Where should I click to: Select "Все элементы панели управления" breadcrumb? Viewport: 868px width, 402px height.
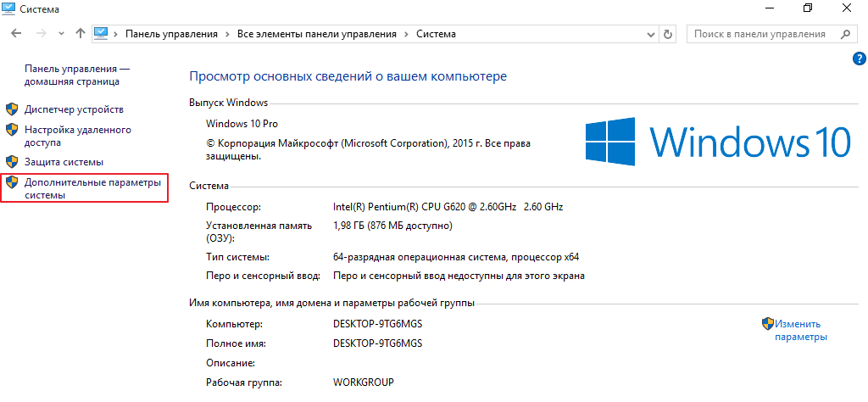pyautogui.click(x=317, y=34)
